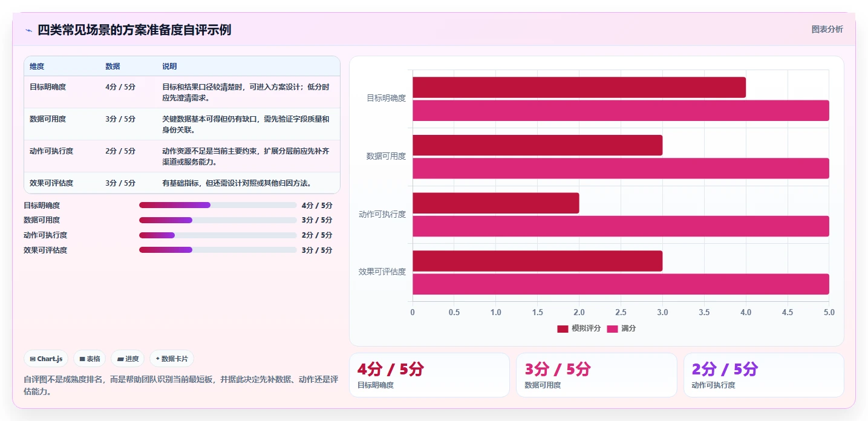Click the 数据可用度 chart axis label
This screenshot has width=868, height=421.
[386, 156]
